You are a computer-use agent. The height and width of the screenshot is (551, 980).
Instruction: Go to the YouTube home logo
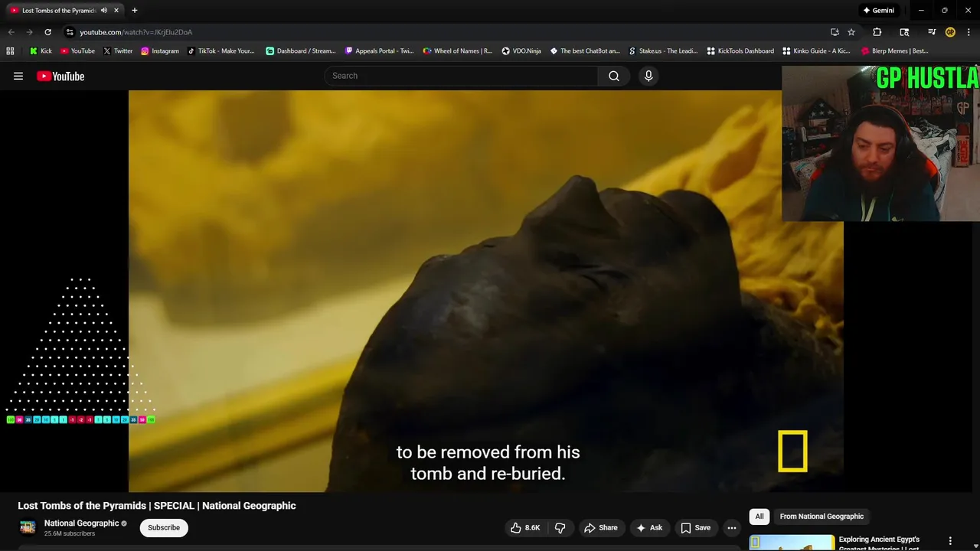[60, 76]
